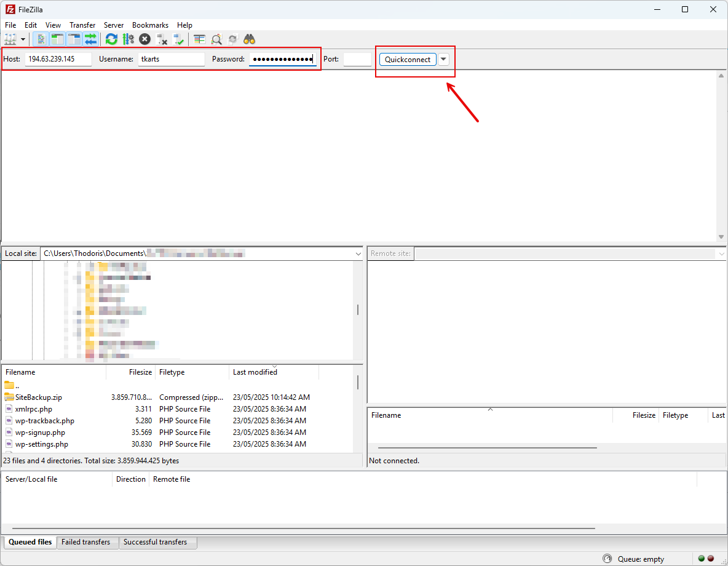Open the Server menu
728x566 pixels.
[x=114, y=25]
